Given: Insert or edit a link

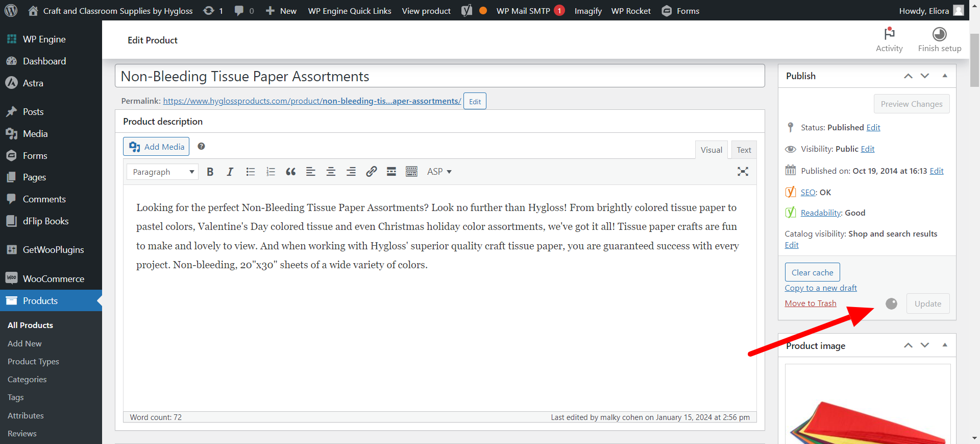Looking at the screenshot, I should [371, 172].
